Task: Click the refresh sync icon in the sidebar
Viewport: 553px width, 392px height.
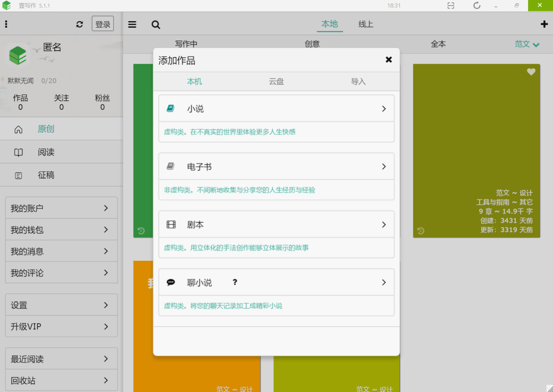Action: 80,24
